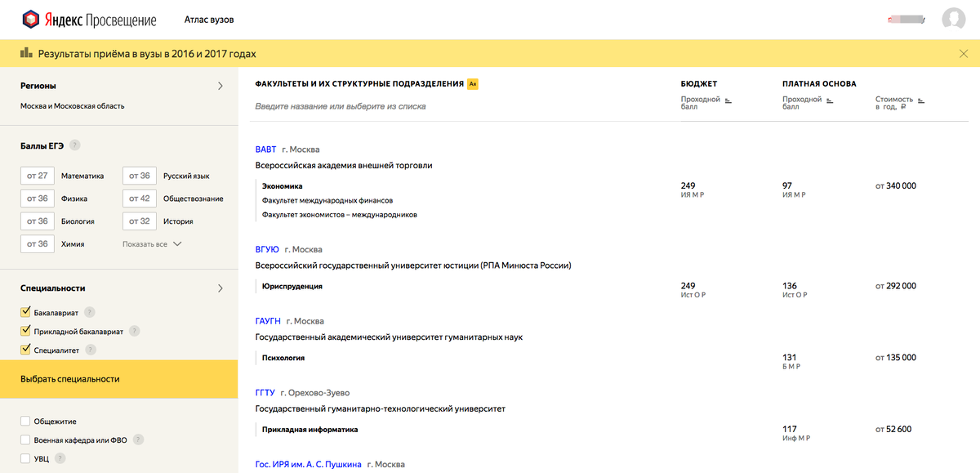
Task: Click the БЮДЖЕТ column header
Action: [699, 83]
